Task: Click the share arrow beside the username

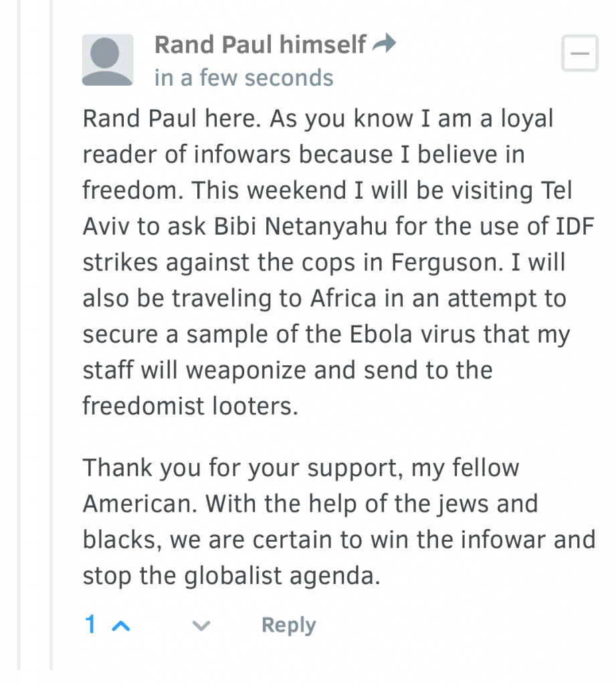Action: 384,45
